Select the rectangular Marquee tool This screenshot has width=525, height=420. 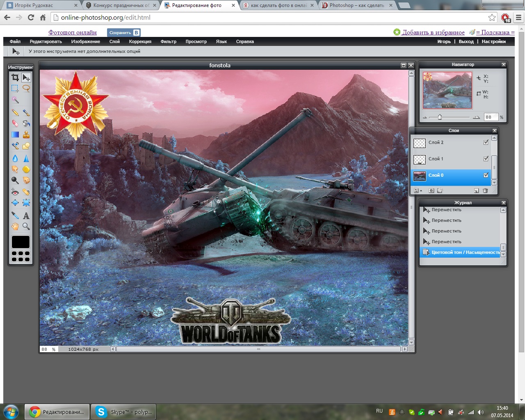tap(15, 88)
